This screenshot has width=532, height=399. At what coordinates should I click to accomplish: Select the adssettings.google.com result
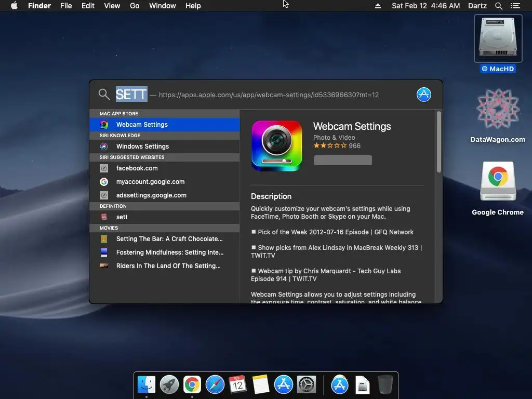point(165,195)
